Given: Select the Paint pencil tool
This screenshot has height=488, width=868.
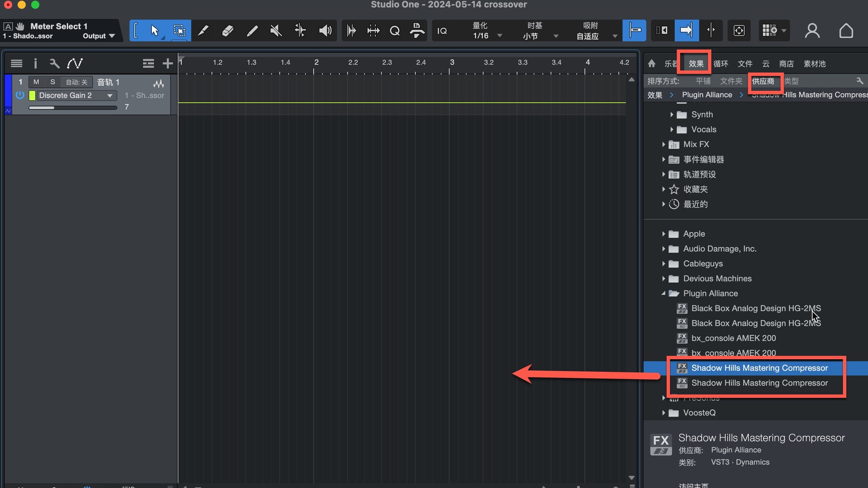Looking at the screenshot, I should [x=252, y=31].
